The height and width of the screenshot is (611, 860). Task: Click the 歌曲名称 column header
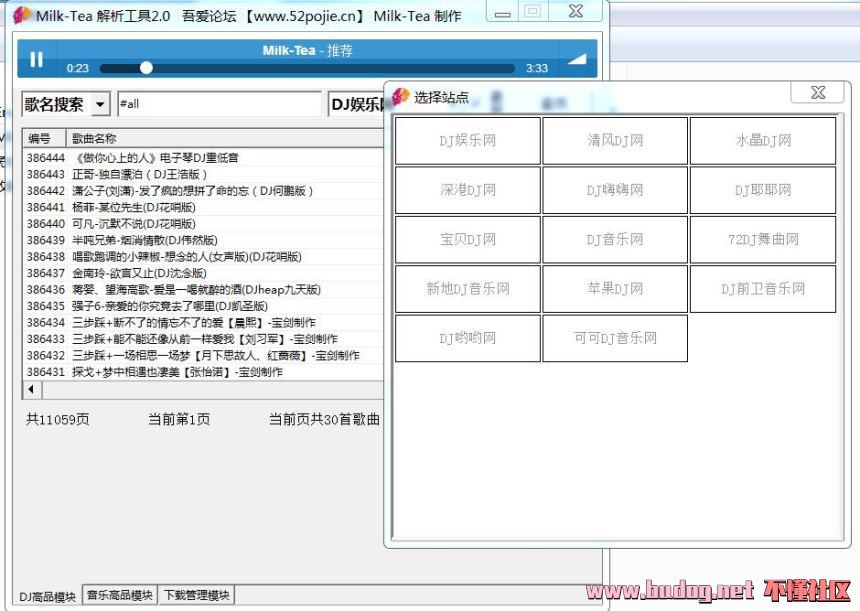(x=224, y=138)
